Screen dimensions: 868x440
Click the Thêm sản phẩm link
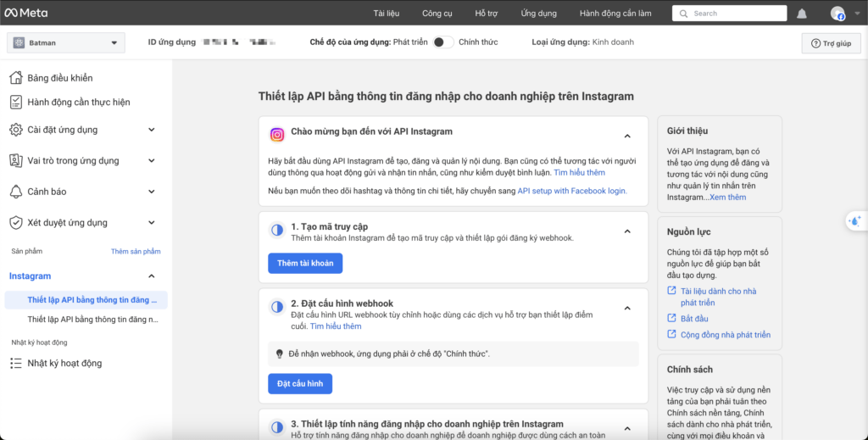pyautogui.click(x=136, y=251)
